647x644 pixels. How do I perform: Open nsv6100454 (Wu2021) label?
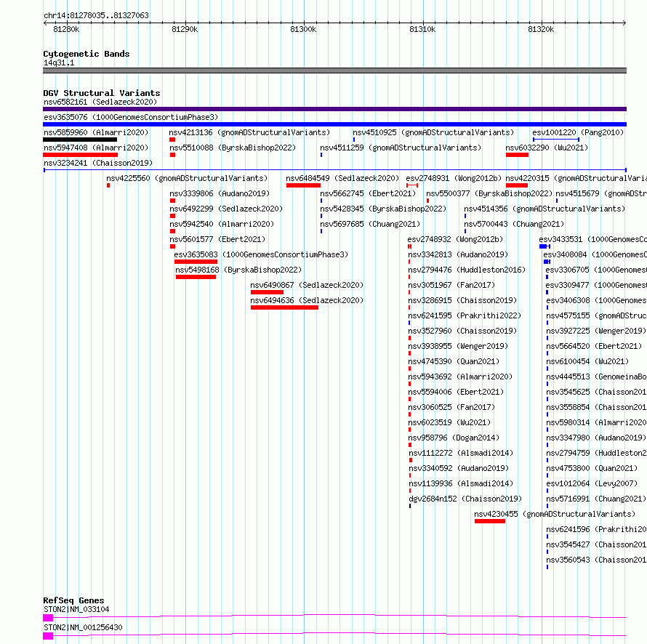(x=587, y=361)
